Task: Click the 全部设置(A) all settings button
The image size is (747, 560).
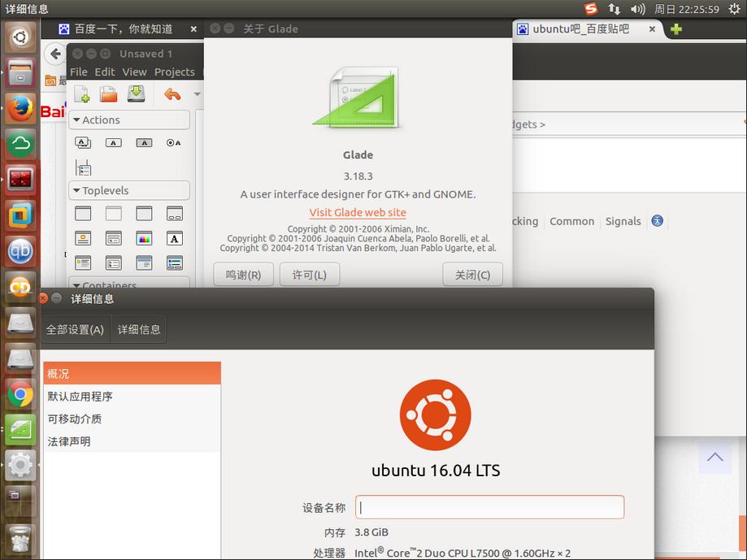Action: 75,329
